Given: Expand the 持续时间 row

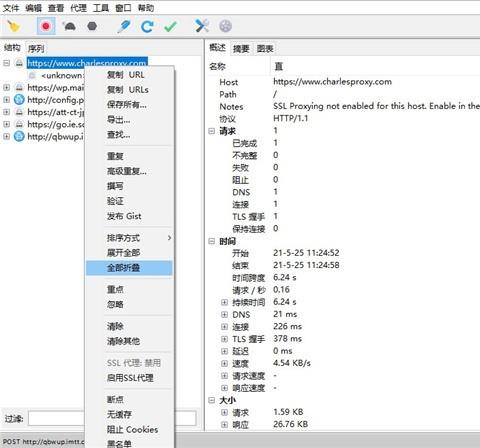Looking at the screenshot, I should (x=224, y=302).
